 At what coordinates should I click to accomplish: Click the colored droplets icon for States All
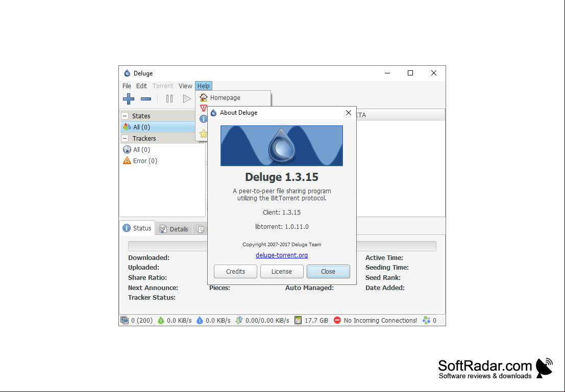tap(127, 127)
